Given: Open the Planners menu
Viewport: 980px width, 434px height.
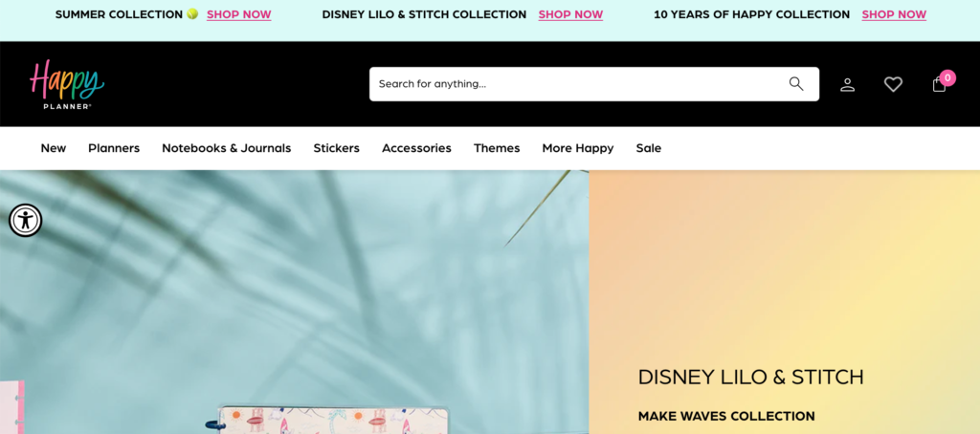Looking at the screenshot, I should coord(114,148).
